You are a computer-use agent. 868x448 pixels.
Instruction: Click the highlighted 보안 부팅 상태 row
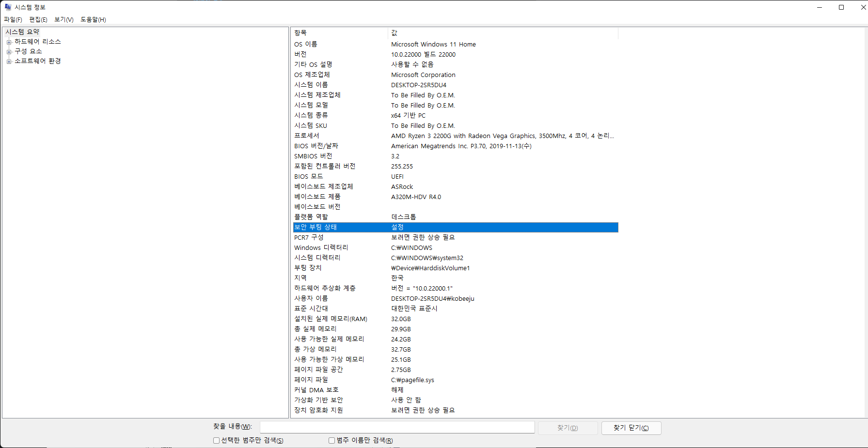(x=456, y=227)
